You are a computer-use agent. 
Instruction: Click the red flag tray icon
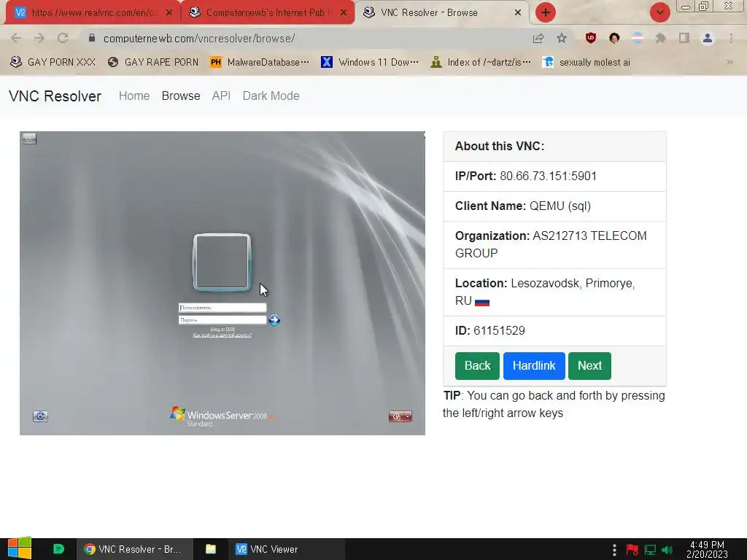pos(632,550)
